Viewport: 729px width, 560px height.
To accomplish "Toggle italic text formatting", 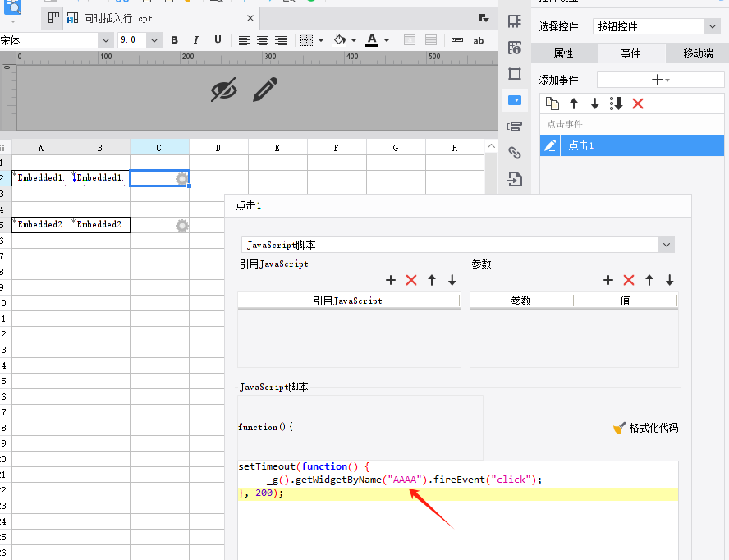I will click(195, 40).
